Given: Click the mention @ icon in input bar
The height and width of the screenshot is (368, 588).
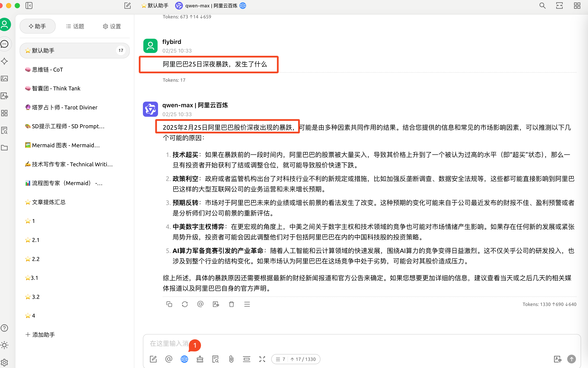Looking at the screenshot, I should coord(169,359).
